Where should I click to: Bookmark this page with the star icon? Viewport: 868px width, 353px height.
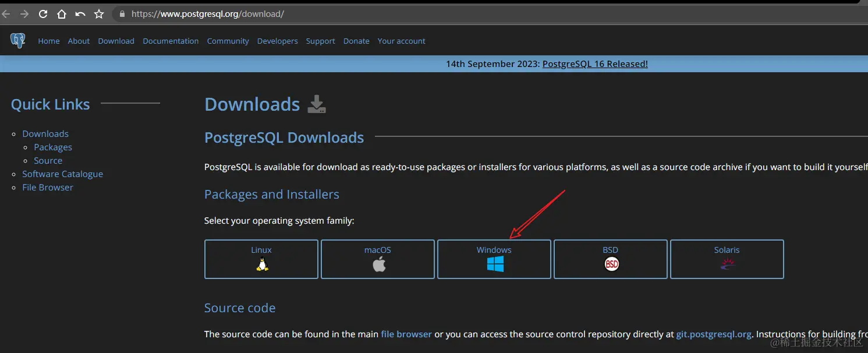click(99, 14)
